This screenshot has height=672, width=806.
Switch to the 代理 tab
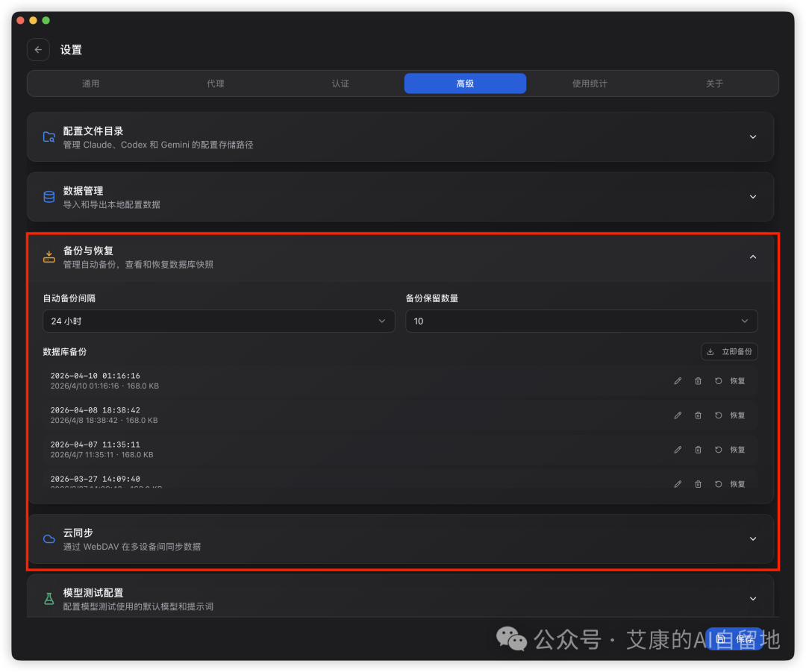[x=216, y=84]
